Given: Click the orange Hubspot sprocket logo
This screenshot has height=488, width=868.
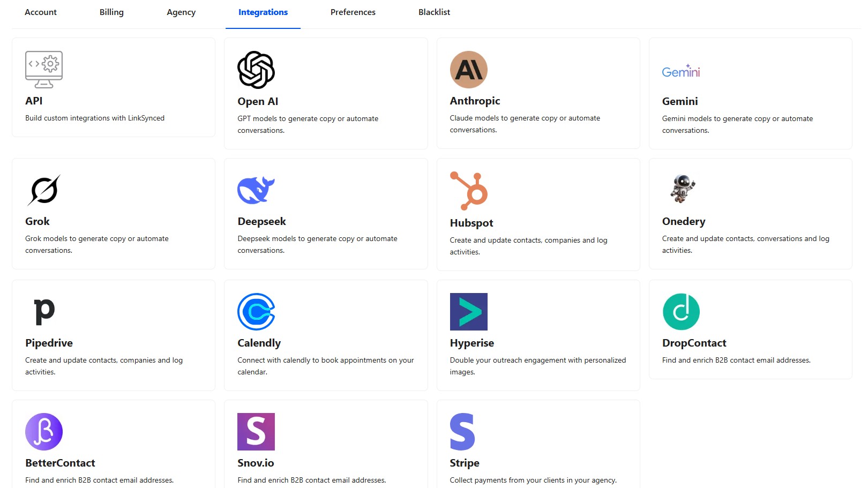Looking at the screenshot, I should (x=469, y=191).
